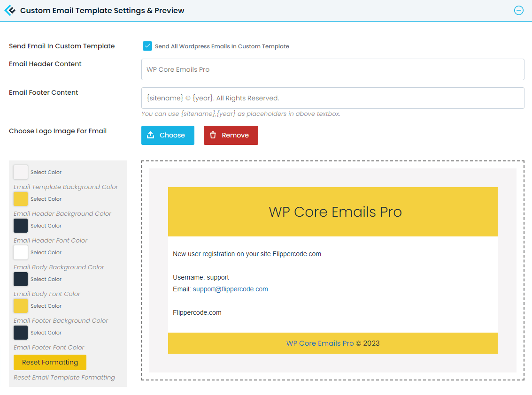Click the Choose logo image button

168,135
